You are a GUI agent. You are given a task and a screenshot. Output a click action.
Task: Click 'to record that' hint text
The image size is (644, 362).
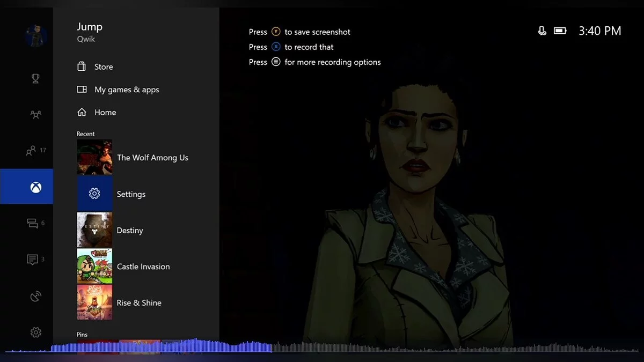[309, 47]
